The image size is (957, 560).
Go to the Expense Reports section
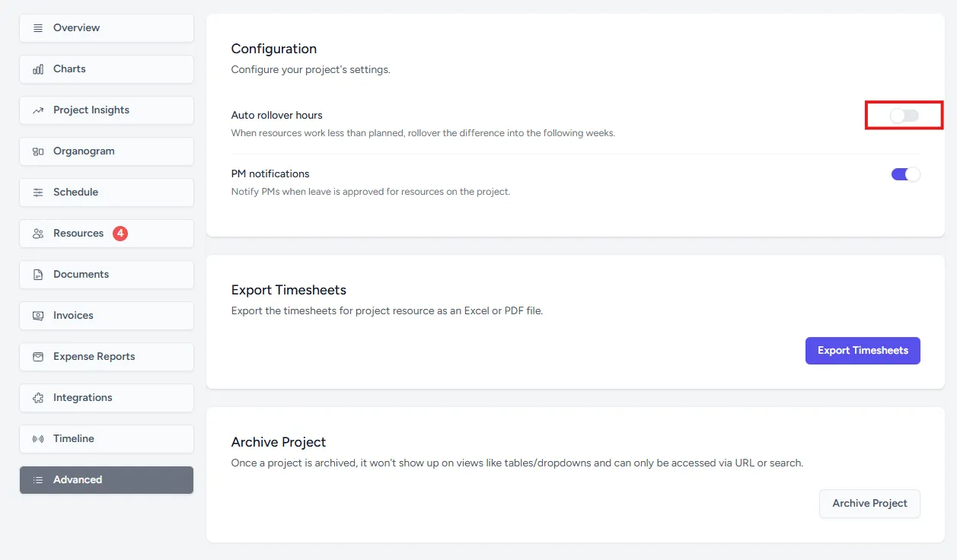[107, 357]
